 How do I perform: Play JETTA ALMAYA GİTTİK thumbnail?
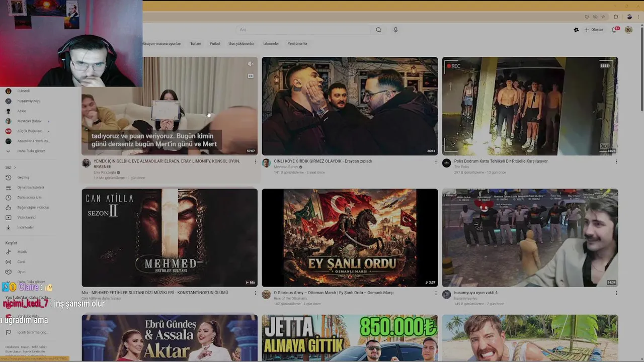click(x=350, y=338)
